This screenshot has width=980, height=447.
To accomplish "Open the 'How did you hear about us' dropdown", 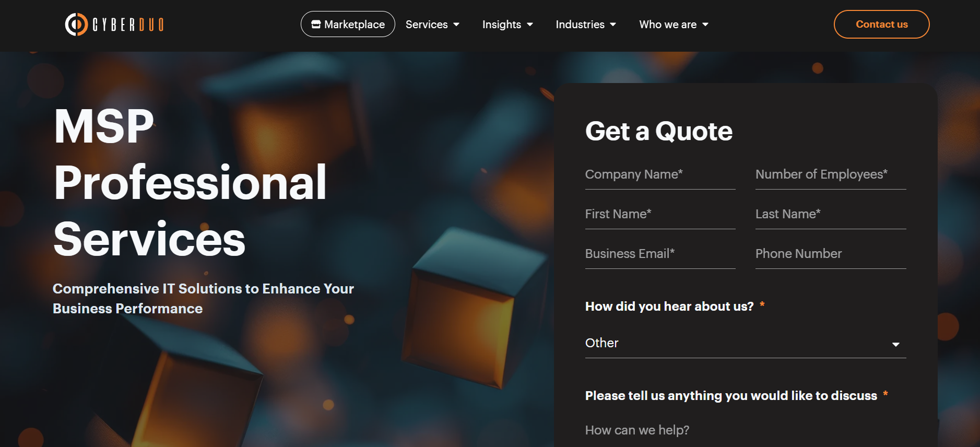I will tap(746, 343).
